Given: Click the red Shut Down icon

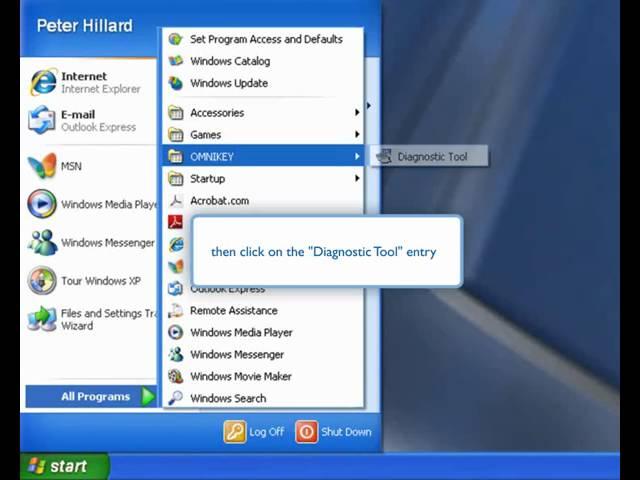Looking at the screenshot, I should (307, 432).
